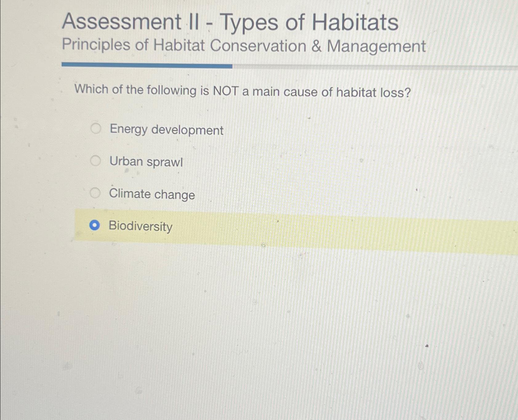Viewport: 518px width, 420px height.
Task: Click the highlighted Biodiversity answer row
Action: [246, 226]
